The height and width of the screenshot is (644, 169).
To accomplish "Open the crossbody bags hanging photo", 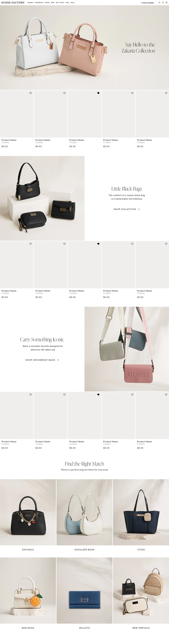I will click(x=127, y=349).
